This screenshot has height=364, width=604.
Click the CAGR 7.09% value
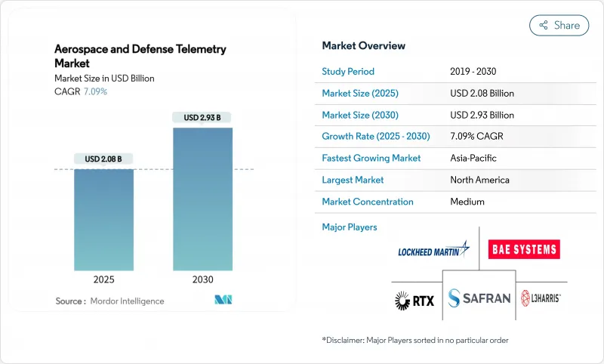[x=94, y=91]
